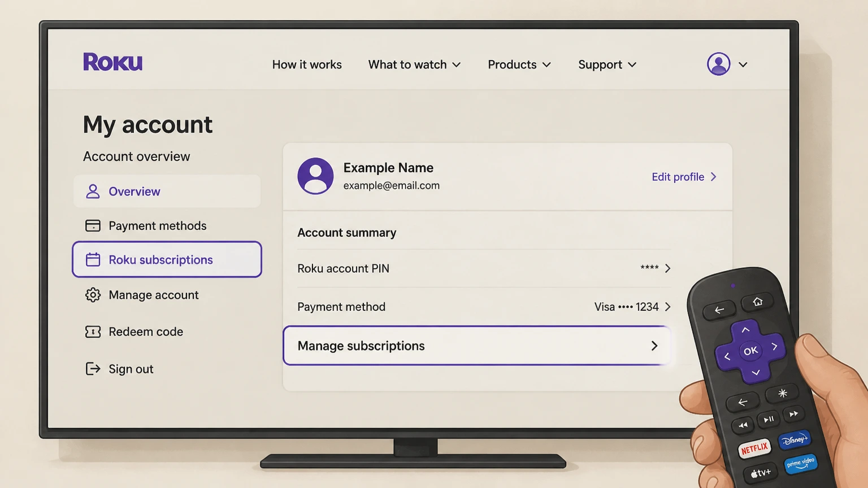Screen dimensions: 868x488
Task: Click the left arrow on remote d-pad
Action: tap(727, 356)
